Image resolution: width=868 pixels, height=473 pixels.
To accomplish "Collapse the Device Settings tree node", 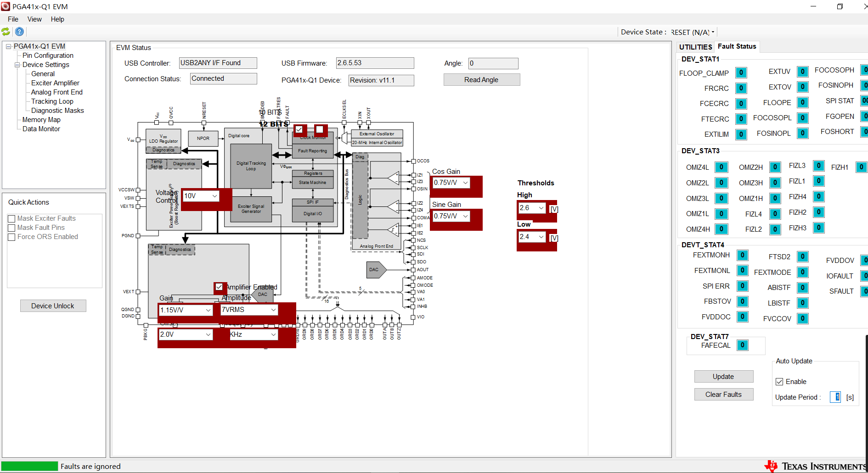I will (17, 65).
